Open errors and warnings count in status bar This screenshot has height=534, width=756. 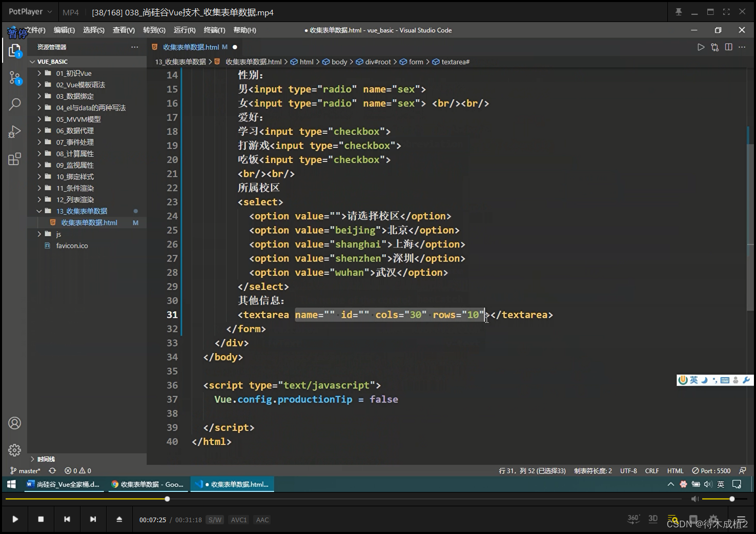(78, 470)
